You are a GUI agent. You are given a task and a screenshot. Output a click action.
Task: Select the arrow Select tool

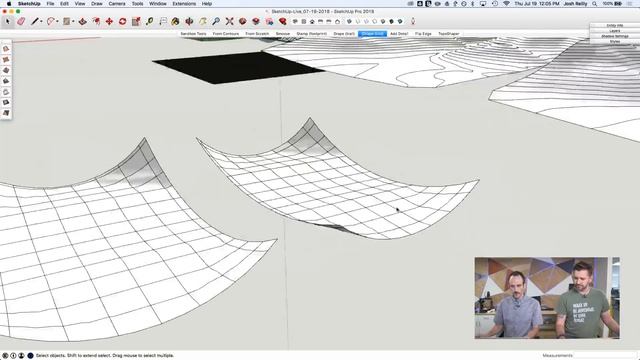7,21
